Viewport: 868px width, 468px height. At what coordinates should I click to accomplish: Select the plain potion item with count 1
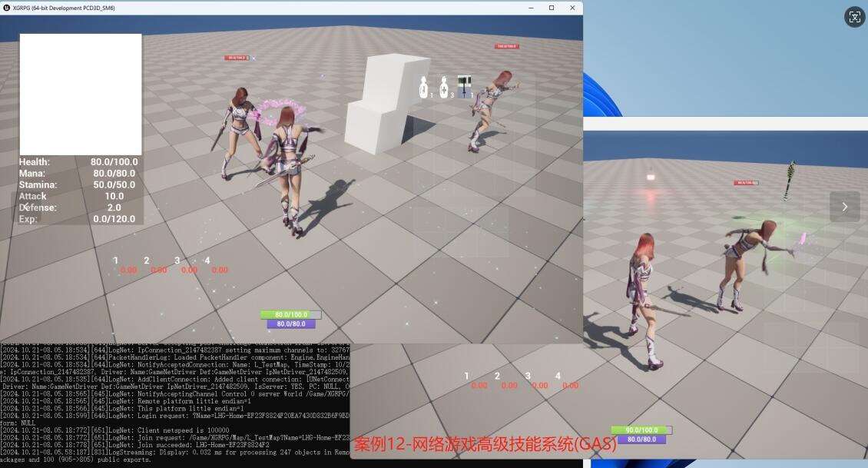point(423,88)
